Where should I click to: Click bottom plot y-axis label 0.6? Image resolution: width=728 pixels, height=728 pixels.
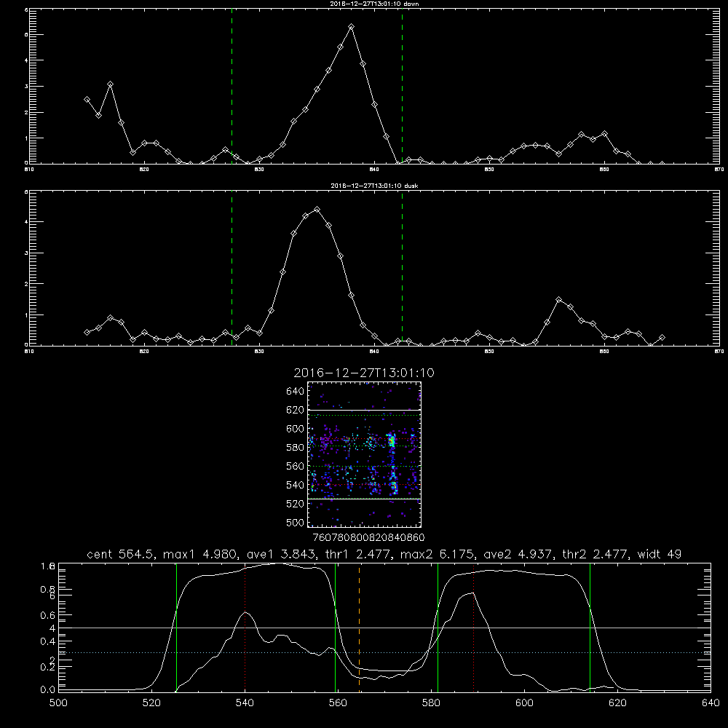(48, 615)
